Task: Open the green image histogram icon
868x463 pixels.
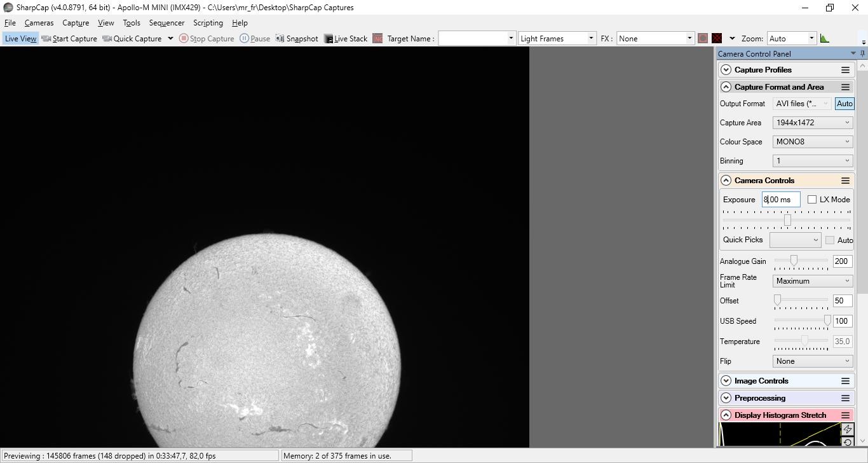Action: coord(825,38)
